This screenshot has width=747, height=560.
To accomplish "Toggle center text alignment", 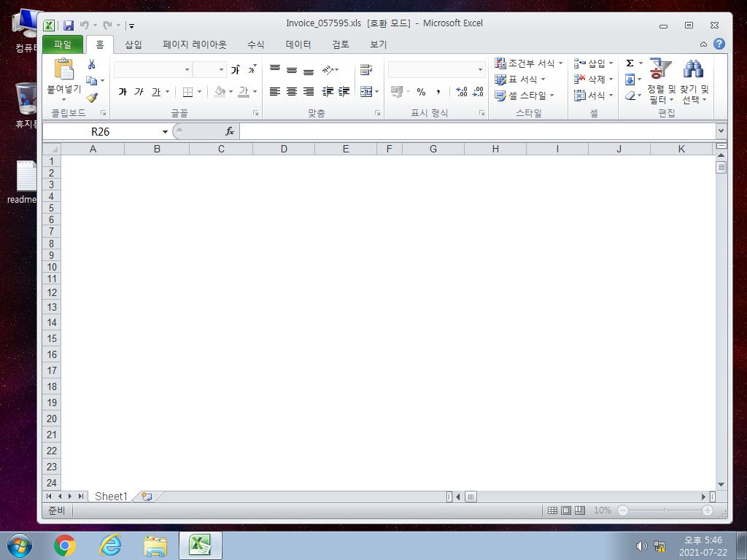I will tap(292, 91).
